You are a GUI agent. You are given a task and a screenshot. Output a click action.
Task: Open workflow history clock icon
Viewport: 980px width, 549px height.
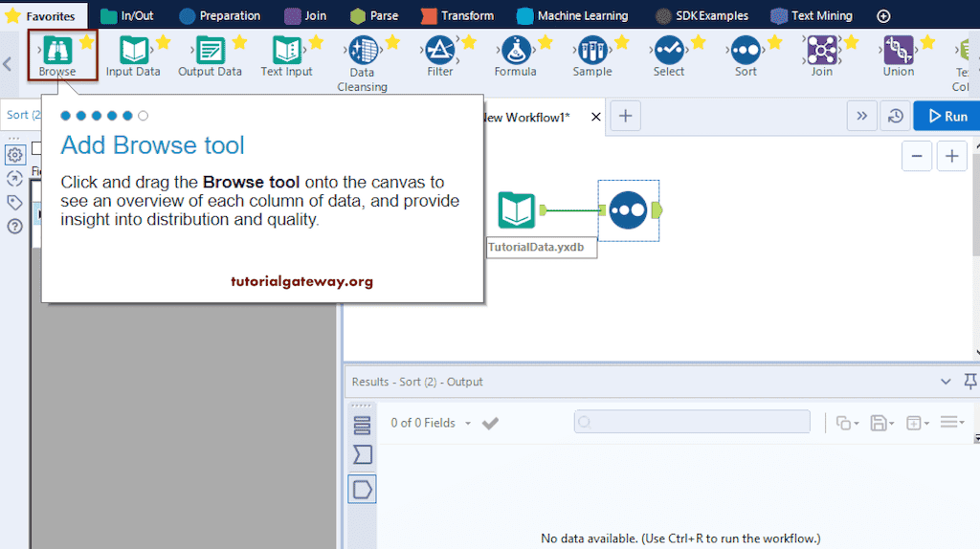point(895,116)
